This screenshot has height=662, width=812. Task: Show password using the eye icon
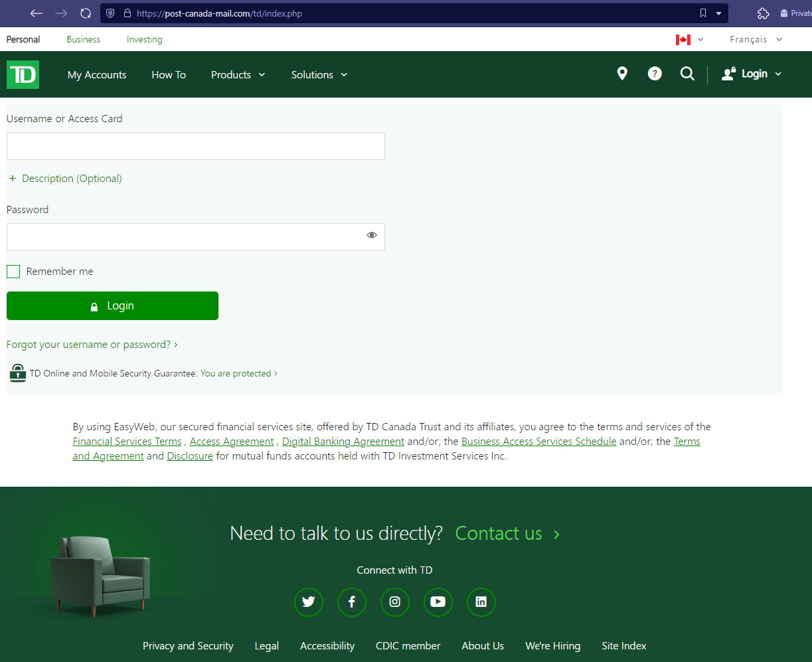tap(372, 235)
